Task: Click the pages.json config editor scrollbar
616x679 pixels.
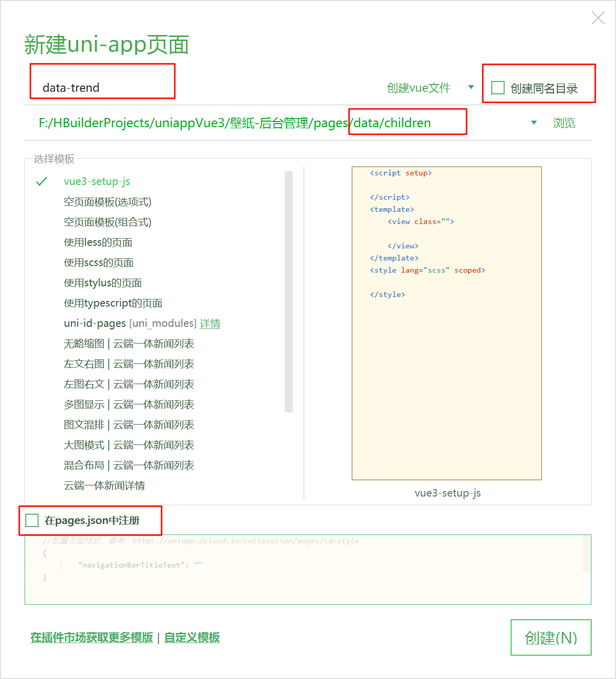Action: pyautogui.click(x=587, y=553)
